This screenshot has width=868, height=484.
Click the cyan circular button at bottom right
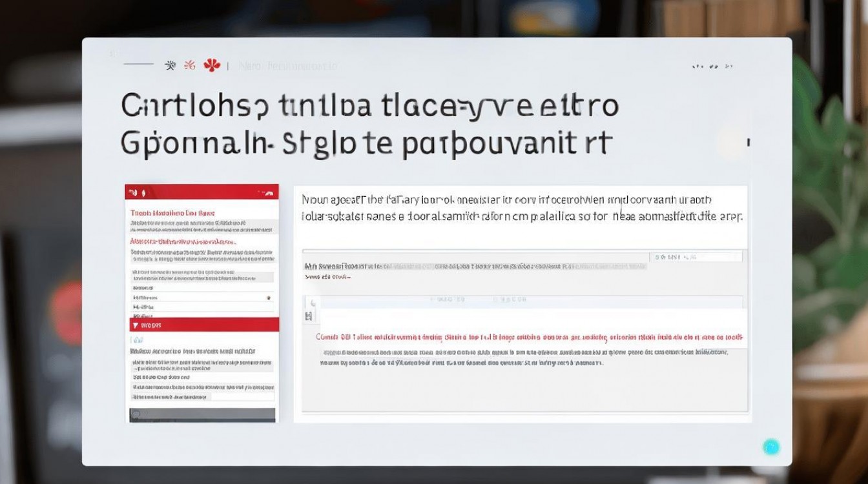770,447
